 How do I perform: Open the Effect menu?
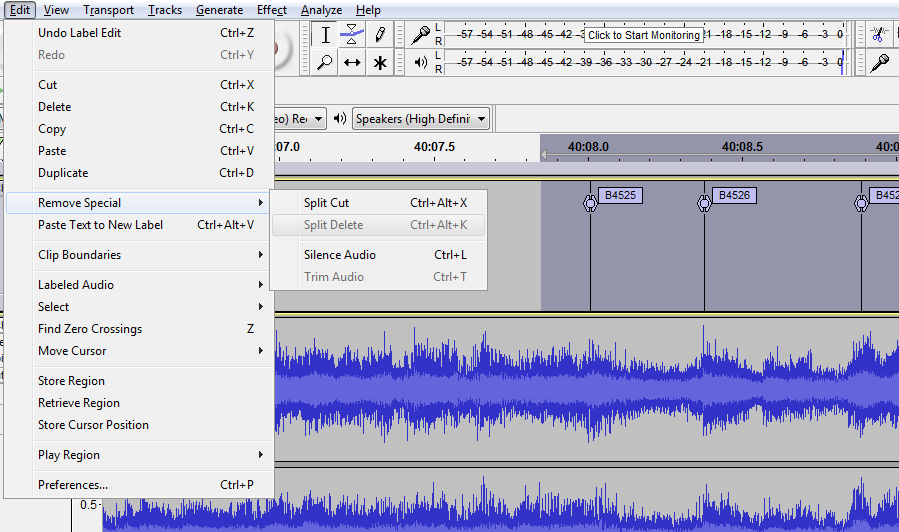[272, 10]
